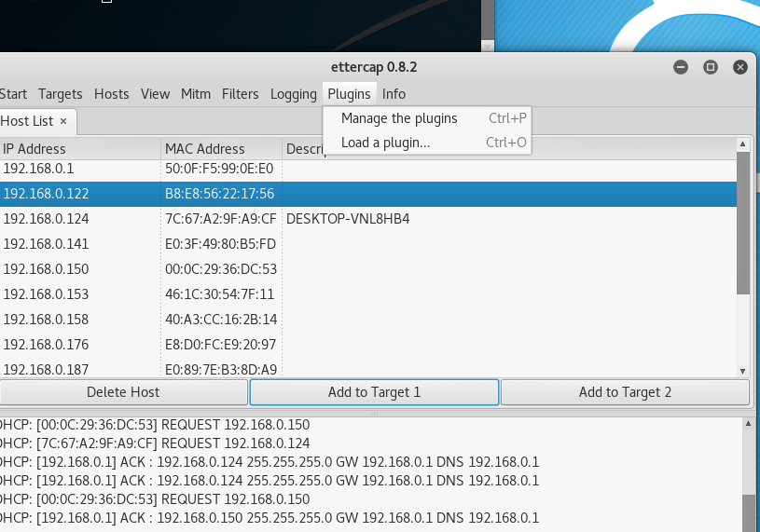Close the open Plugins menu
Screen dimensions: 760x532
(x=349, y=94)
